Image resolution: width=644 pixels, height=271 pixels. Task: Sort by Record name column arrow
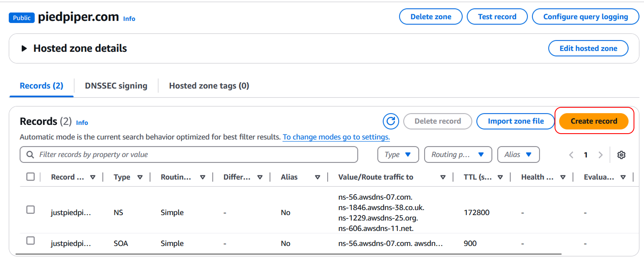(93, 177)
